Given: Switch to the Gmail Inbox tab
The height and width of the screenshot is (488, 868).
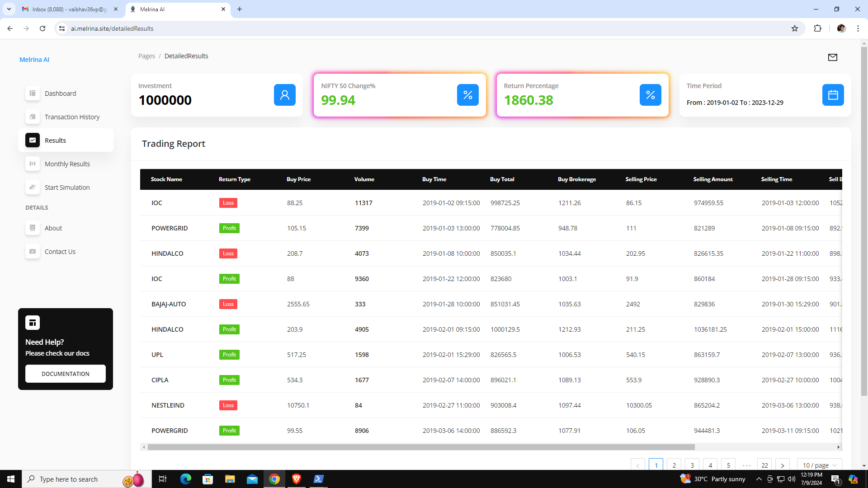Looking at the screenshot, I should click(x=70, y=9).
